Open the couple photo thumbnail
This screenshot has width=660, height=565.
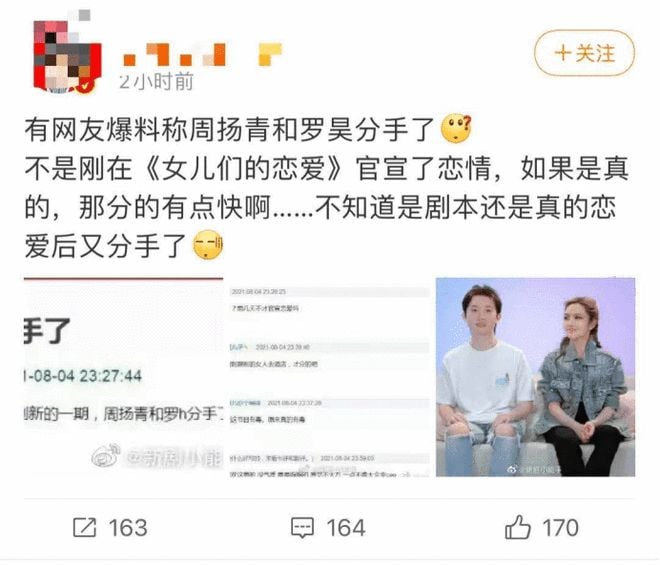(x=535, y=377)
